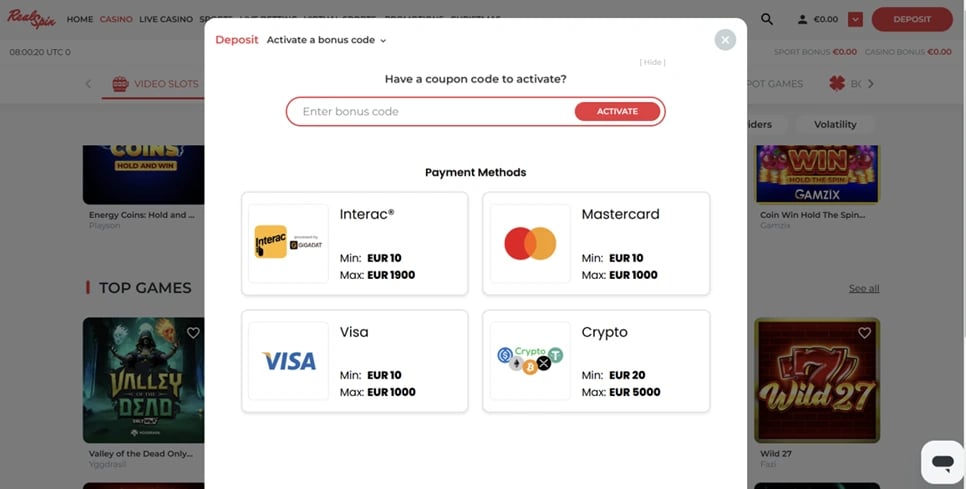Hide the coupon code section
Screen dimensions: 966x489
(x=653, y=62)
